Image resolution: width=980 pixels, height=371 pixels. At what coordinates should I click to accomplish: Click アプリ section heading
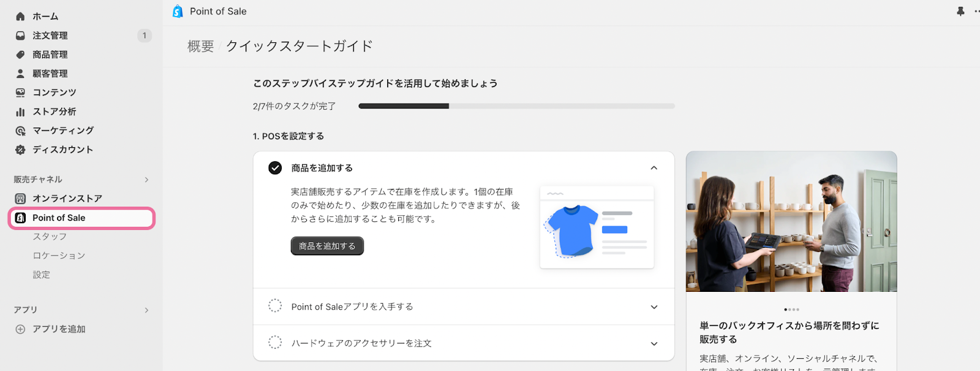(25, 310)
